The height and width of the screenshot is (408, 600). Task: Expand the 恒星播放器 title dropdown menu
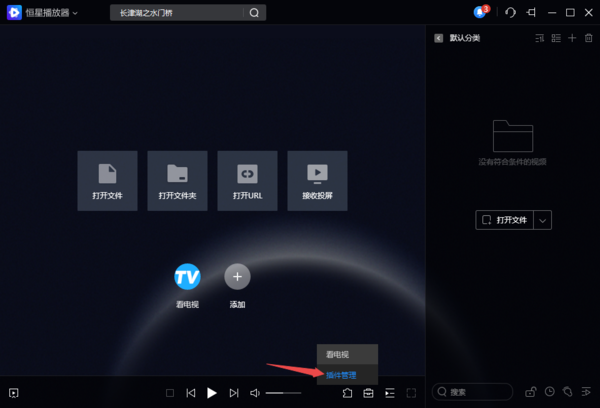point(75,13)
